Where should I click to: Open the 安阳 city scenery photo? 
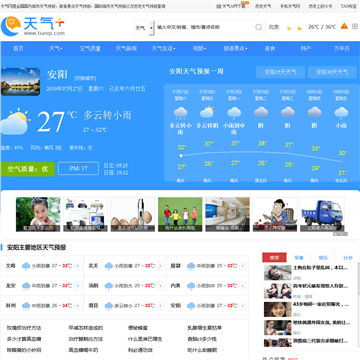coord(20,82)
